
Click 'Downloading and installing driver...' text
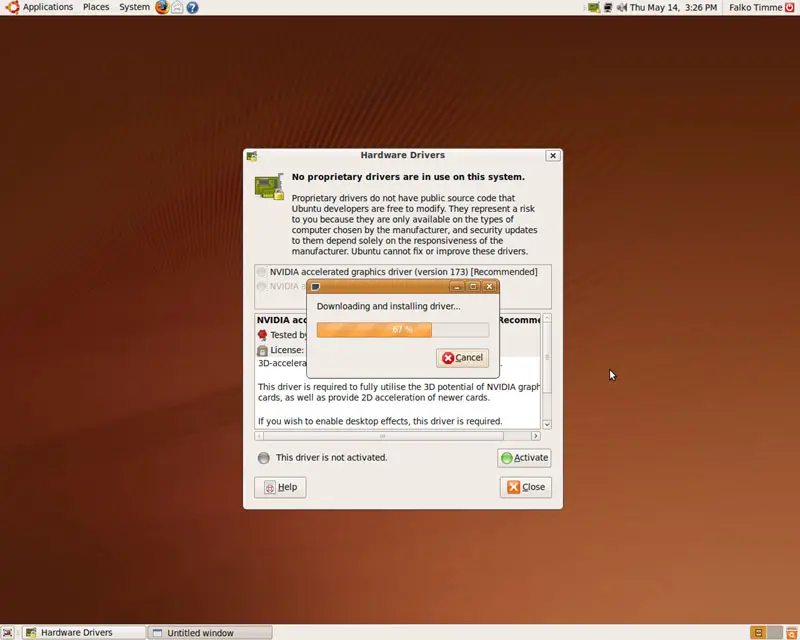tap(388, 306)
